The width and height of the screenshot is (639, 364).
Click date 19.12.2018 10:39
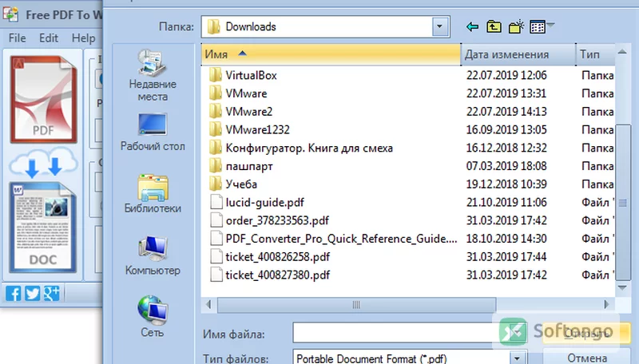point(506,184)
